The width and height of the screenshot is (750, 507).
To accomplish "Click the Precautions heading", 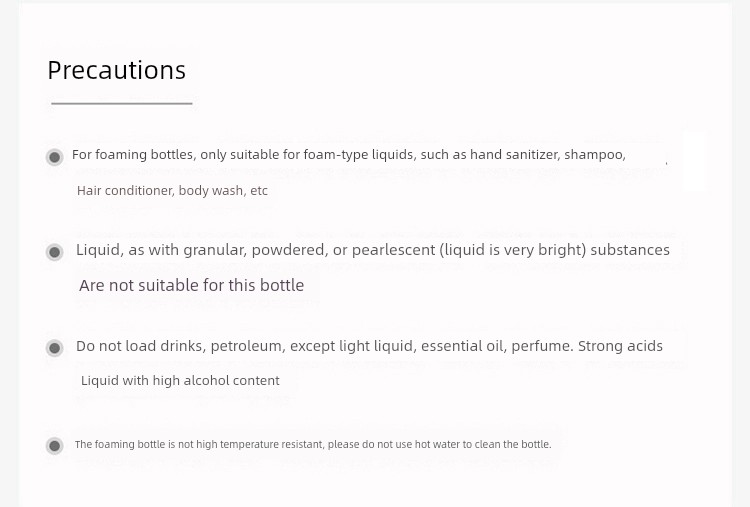I will point(116,70).
